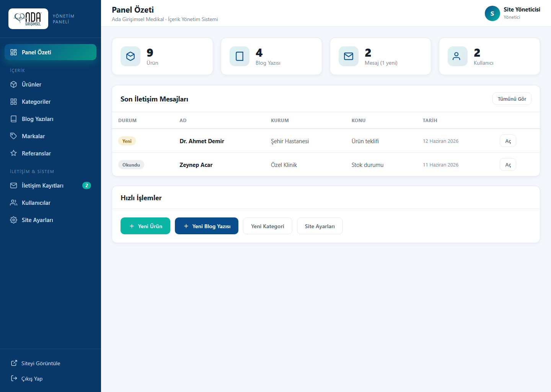Click the Site Ayarları gear icon
This screenshot has height=392, width=551.
[x=14, y=220]
